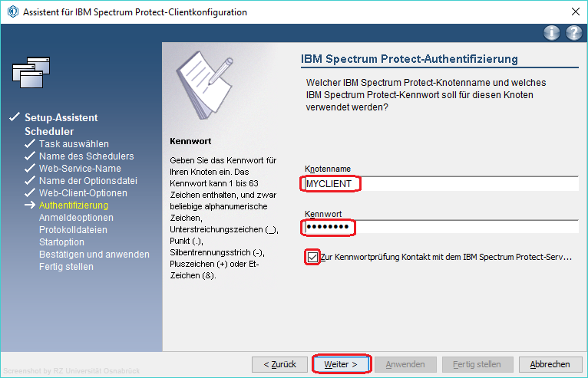
Task: Select the Task auswählen step
Action: (x=74, y=144)
